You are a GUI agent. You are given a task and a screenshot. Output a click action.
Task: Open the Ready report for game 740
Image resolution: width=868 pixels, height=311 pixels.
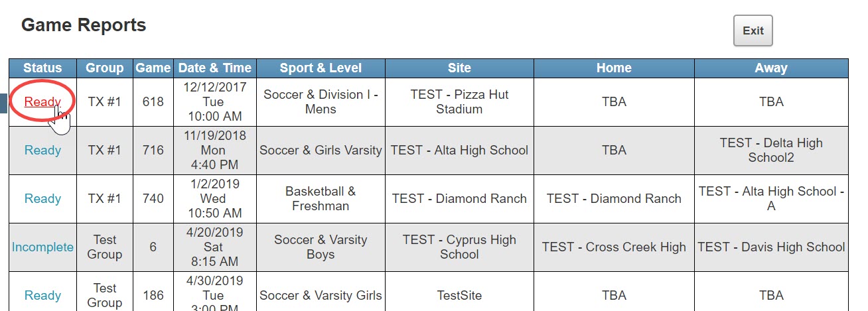(42, 199)
